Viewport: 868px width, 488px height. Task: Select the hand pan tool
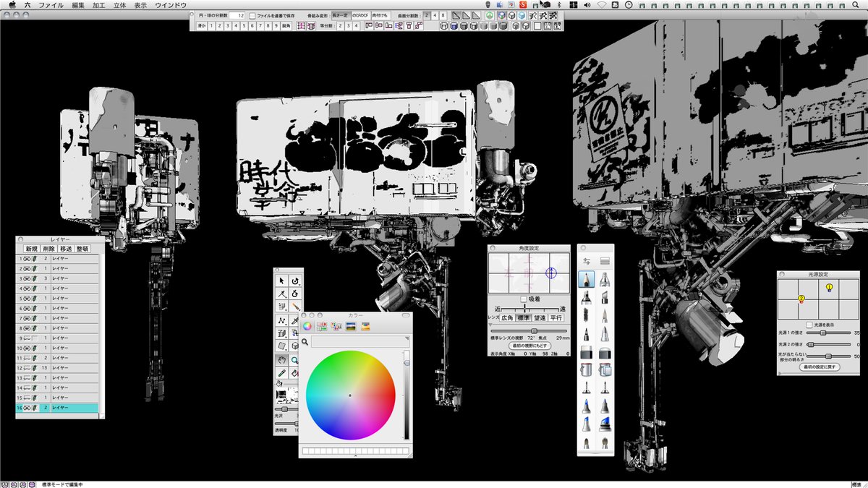click(x=281, y=360)
